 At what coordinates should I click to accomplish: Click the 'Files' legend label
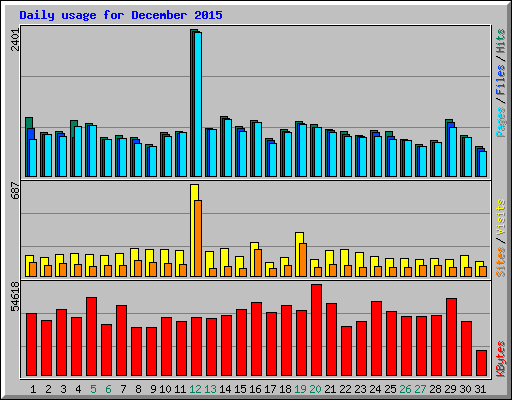501,80
